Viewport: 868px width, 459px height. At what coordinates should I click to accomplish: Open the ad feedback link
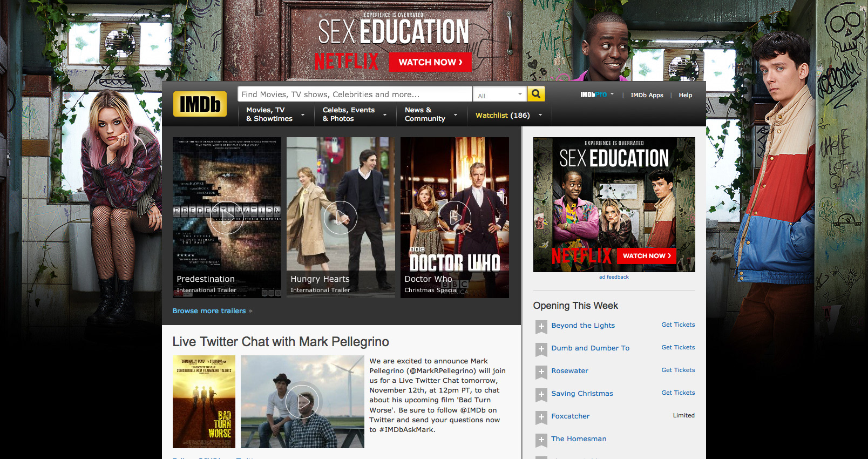coord(614,277)
